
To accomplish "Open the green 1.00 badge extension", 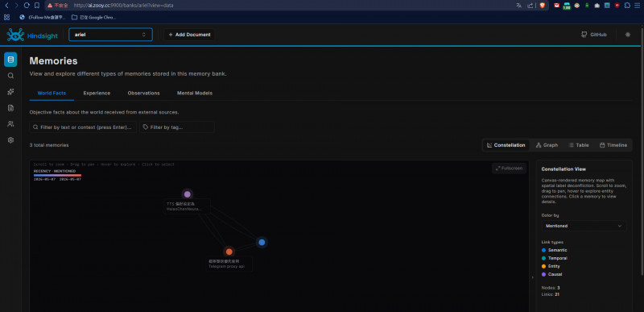I will click(x=567, y=6).
